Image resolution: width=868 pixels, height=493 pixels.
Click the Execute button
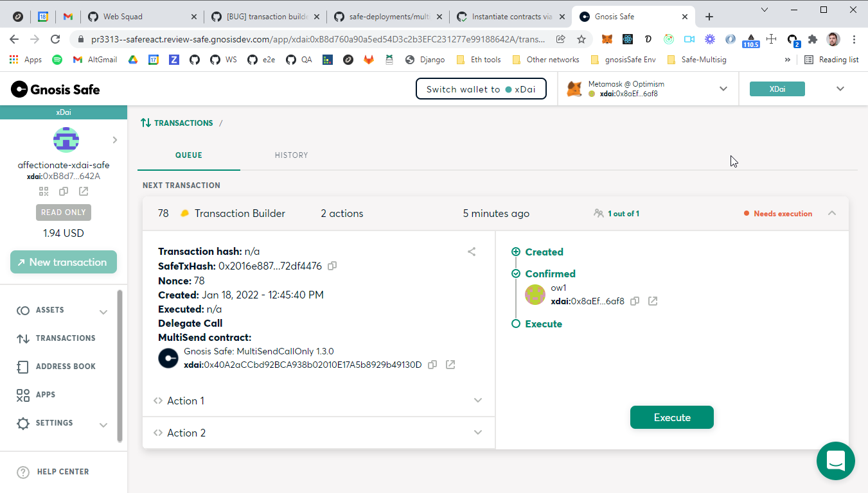(x=672, y=417)
